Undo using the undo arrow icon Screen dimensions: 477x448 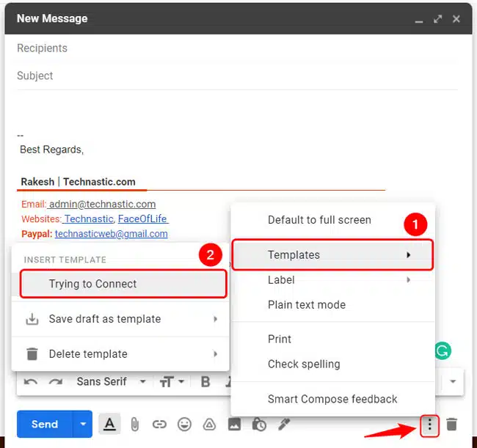click(x=31, y=382)
